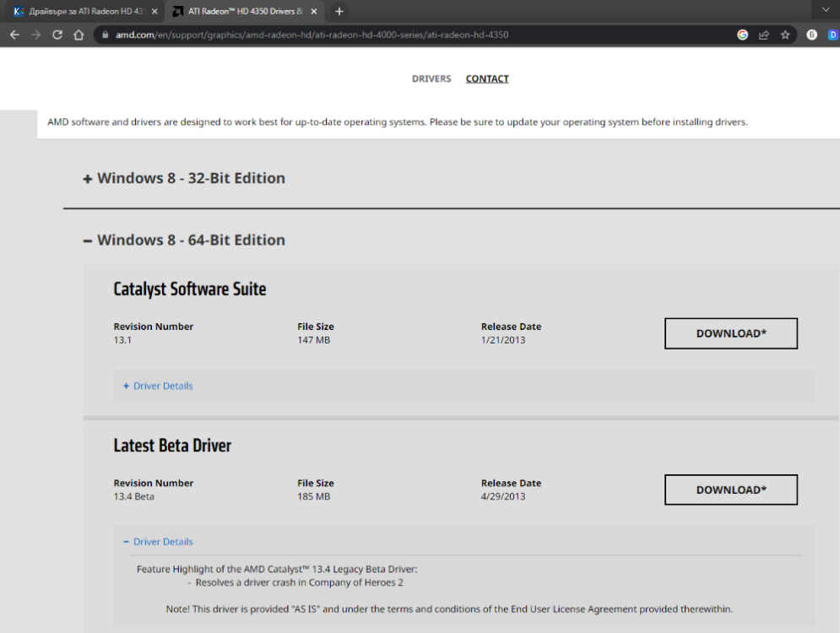Download the 13.4 Beta driver

[731, 490]
